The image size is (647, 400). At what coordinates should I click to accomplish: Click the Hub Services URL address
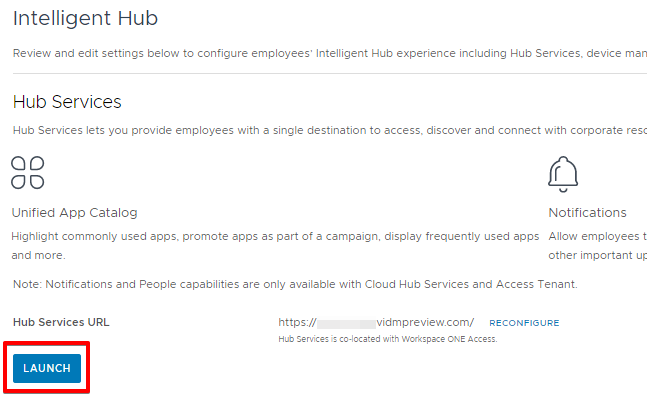pyautogui.click(x=376, y=322)
